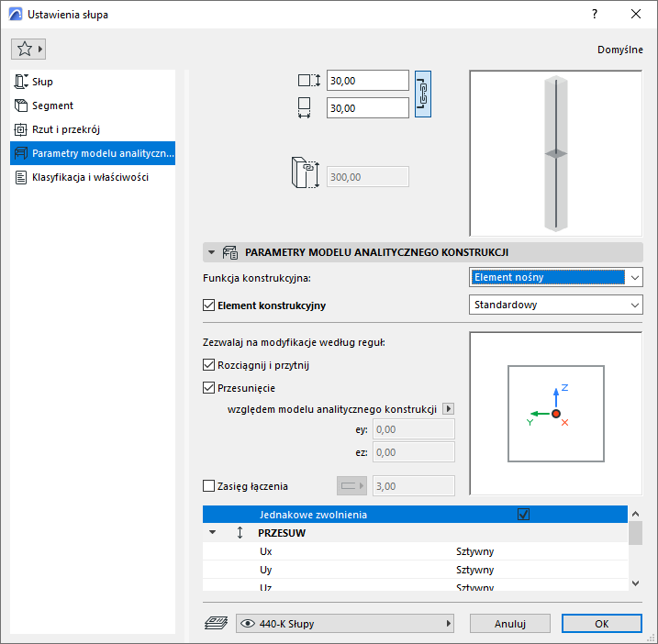Click the Ux Sztywny value
This screenshot has height=644, width=658.
point(474,550)
